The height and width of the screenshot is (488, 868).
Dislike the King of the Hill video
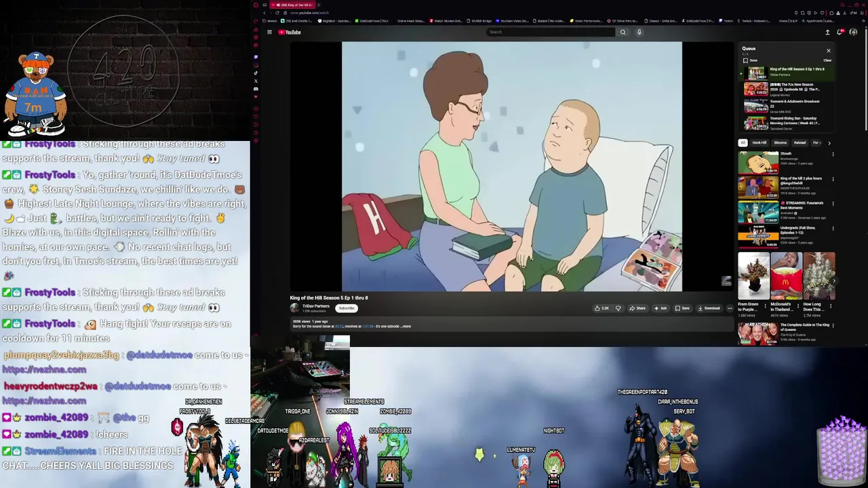(618, 308)
